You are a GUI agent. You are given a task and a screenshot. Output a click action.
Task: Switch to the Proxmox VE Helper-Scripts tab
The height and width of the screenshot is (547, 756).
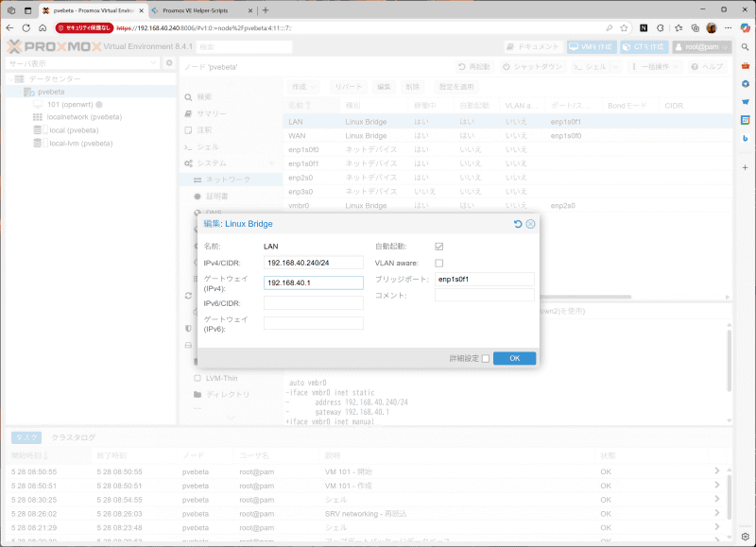coord(201,10)
